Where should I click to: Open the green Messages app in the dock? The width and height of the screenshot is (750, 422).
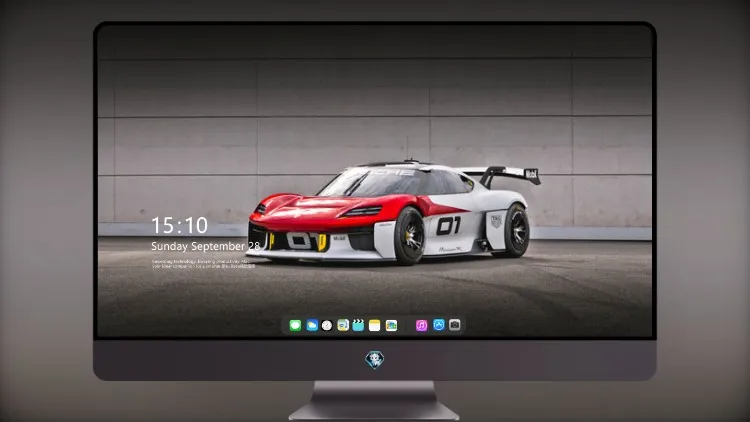click(x=295, y=325)
